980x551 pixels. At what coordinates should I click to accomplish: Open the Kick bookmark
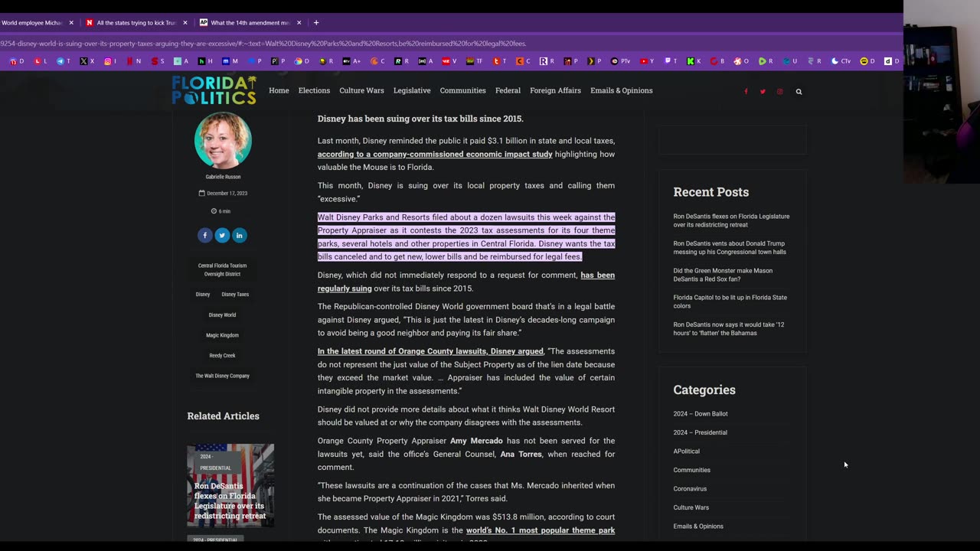(x=694, y=61)
